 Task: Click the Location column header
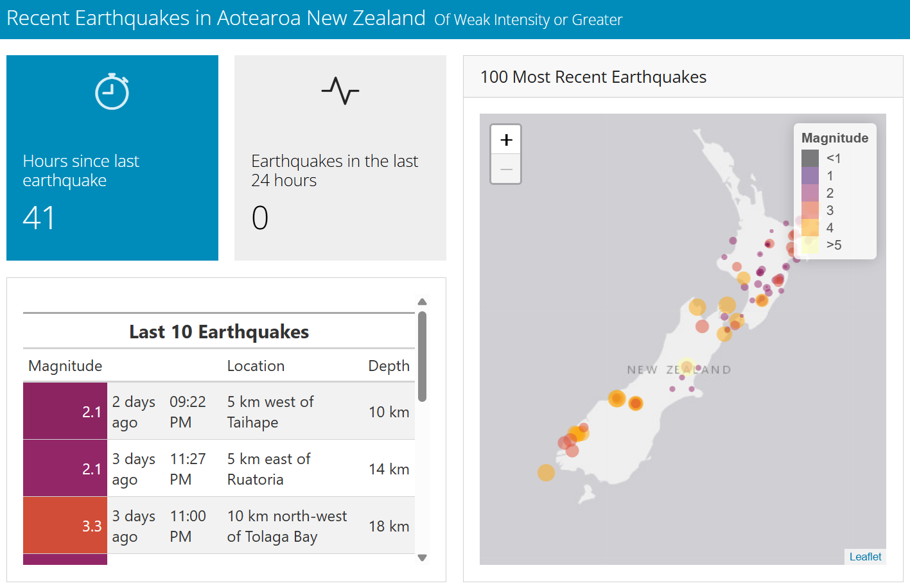click(256, 366)
